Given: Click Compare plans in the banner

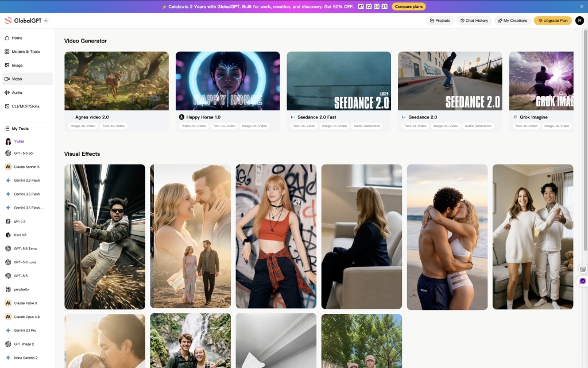Looking at the screenshot, I should [x=408, y=6].
